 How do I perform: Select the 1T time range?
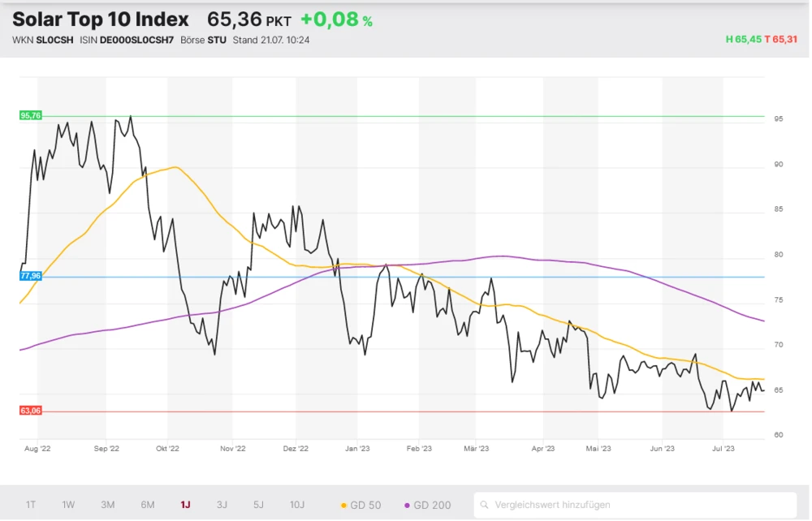tap(31, 505)
